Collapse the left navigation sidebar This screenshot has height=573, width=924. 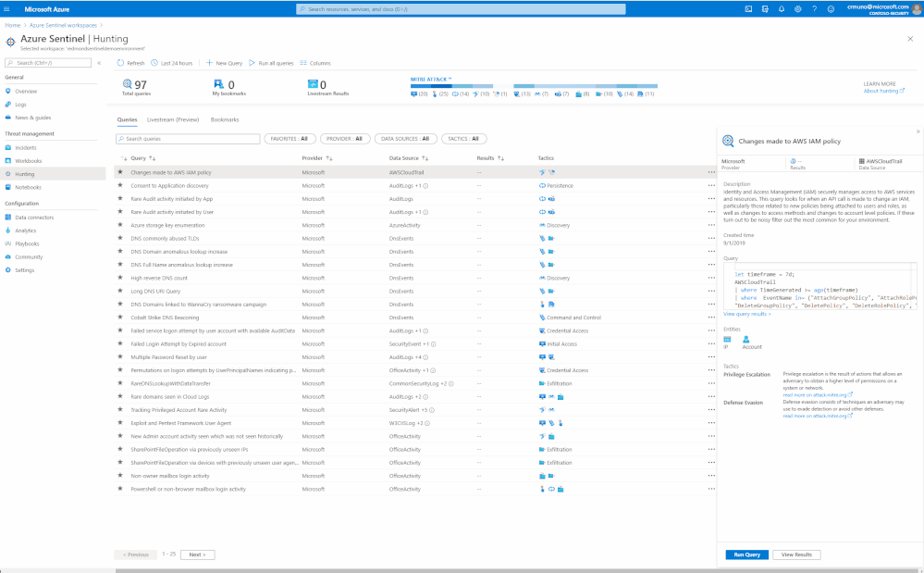tap(99, 63)
